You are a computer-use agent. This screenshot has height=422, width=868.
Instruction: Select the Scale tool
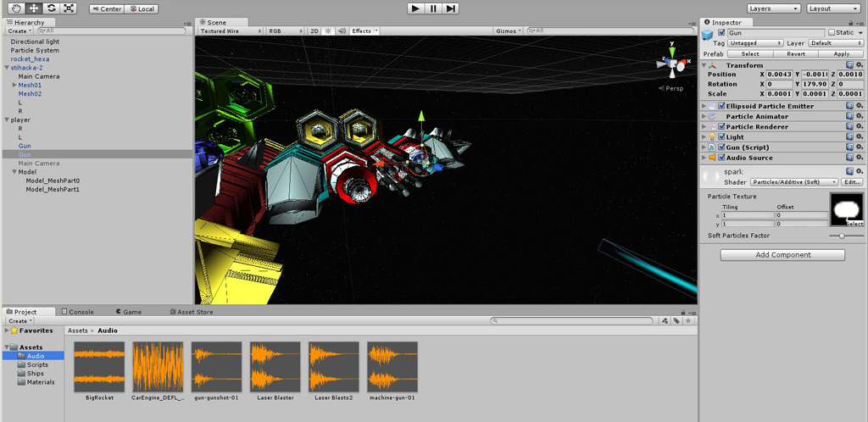(x=68, y=8)
